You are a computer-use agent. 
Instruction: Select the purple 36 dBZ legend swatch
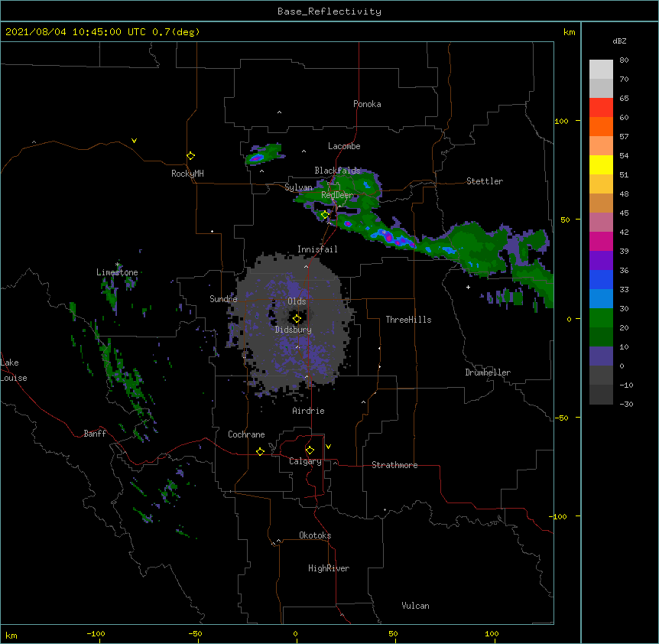(x=601, y=261)
